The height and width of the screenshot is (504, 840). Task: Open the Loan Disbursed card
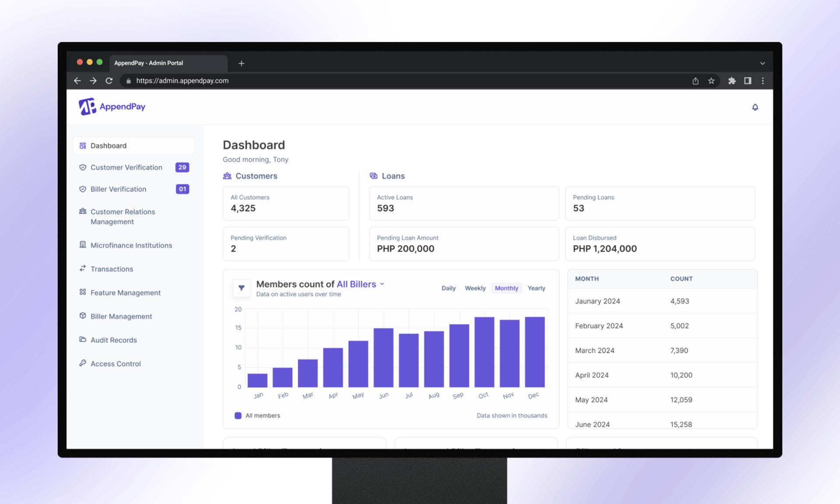click(660, 244)
